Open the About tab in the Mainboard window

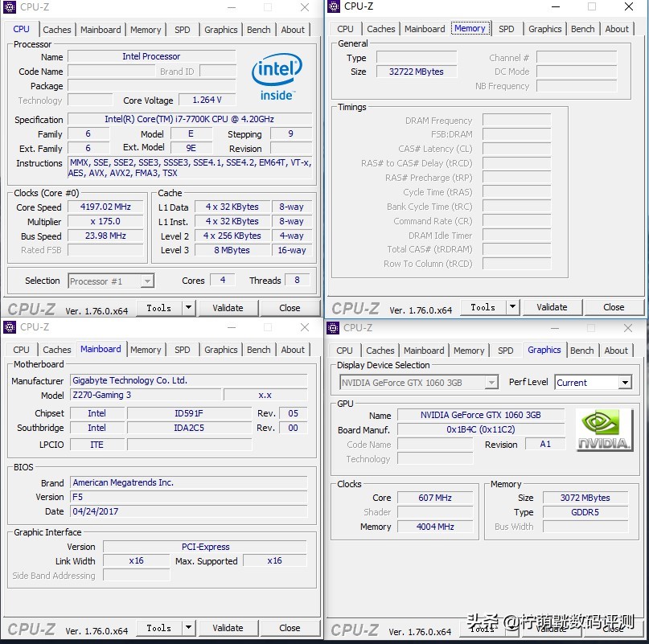pos(293,350)
